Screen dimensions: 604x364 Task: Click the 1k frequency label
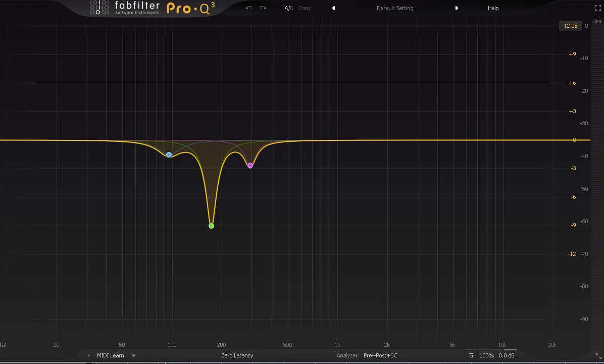337,345
